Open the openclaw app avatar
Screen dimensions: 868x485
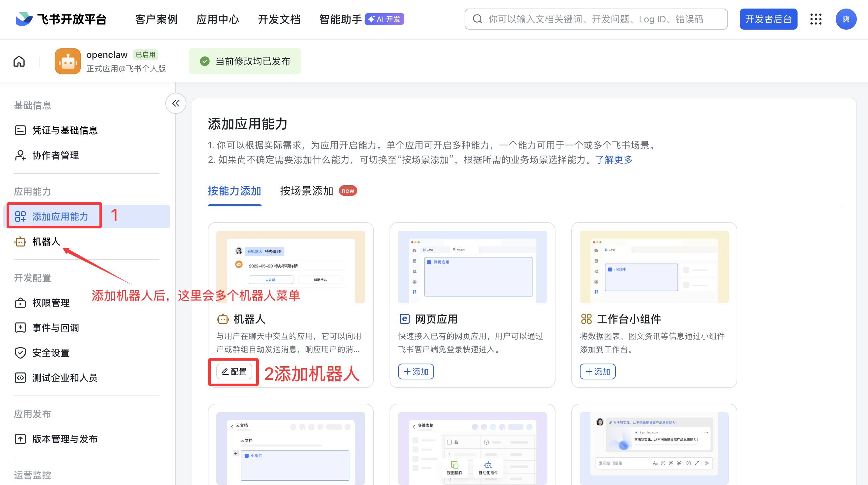point(68,61)
